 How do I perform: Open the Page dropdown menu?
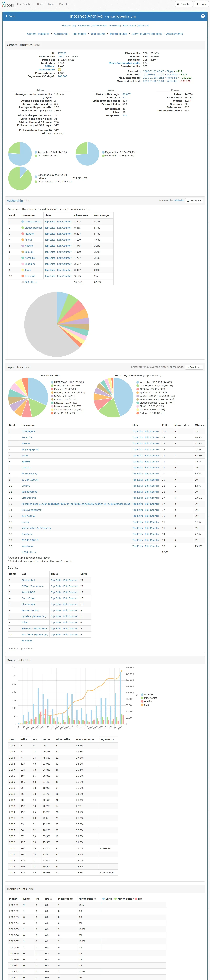(x=52, y=4)
